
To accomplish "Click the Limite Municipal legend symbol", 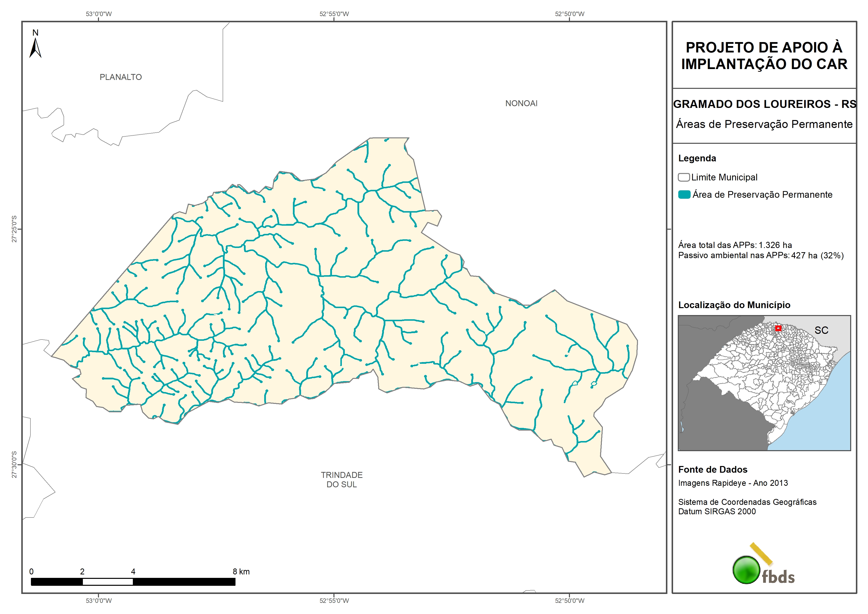I will click(683, 177).
